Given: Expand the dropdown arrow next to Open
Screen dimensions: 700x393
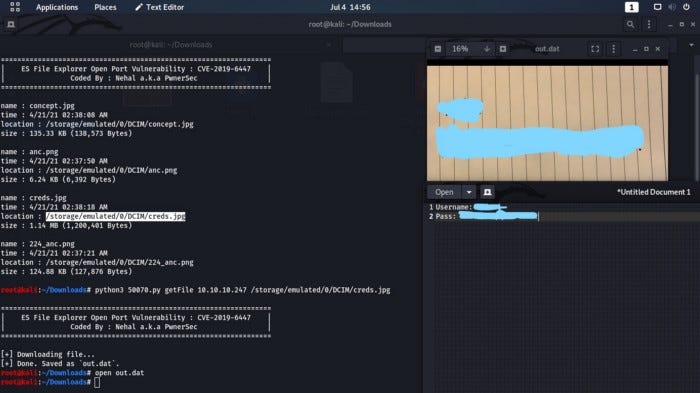Looking at the screenshot, I should [469, 192].
